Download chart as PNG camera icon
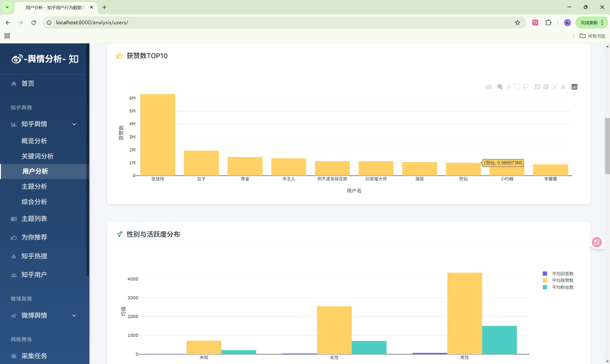Screen dimensions: 610x364 tap(488, 87)
